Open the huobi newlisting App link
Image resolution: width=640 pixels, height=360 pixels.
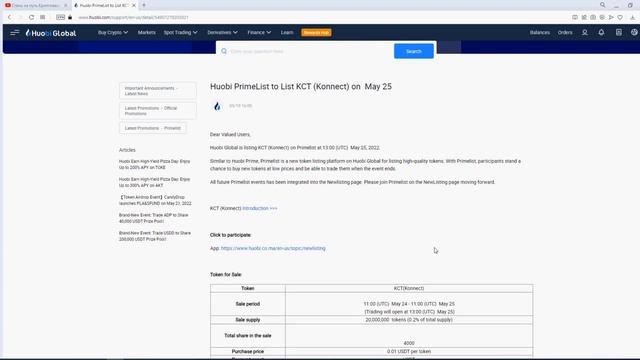tap(273, 248)
